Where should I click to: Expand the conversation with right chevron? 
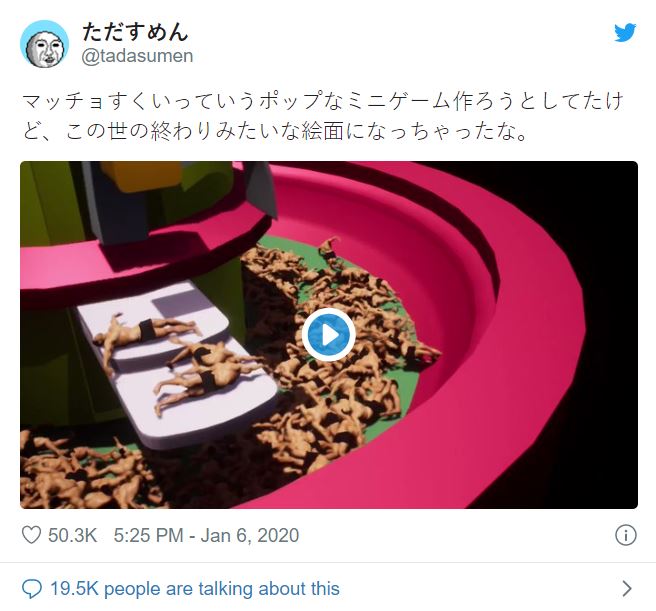(x=627, y=588)
